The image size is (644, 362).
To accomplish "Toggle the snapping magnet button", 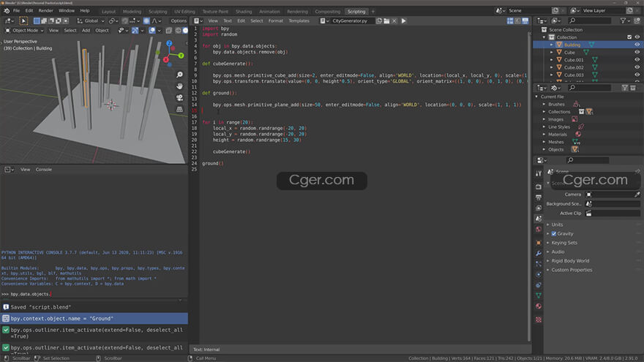I will 125,20.
